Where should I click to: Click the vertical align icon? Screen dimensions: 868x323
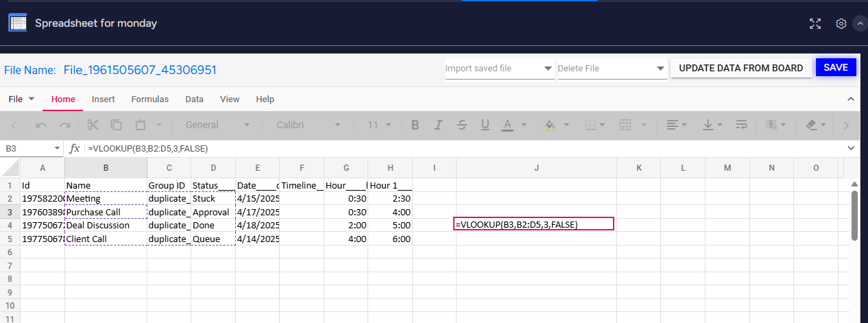tap(708, 125)
